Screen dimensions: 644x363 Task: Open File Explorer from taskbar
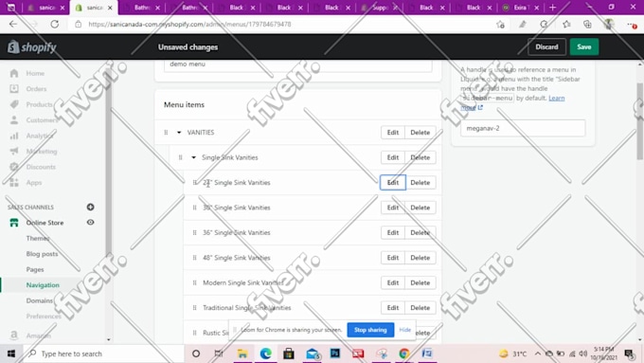(x=242, y=354)
